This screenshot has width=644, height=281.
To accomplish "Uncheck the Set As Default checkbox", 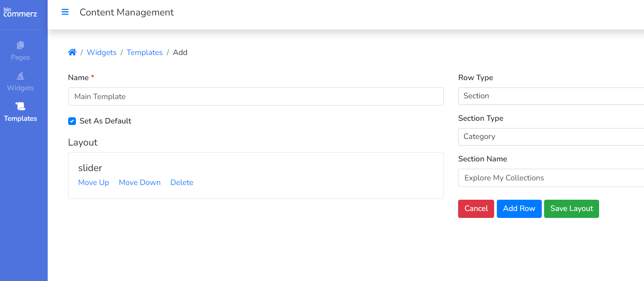I will [x=72, y=121].
